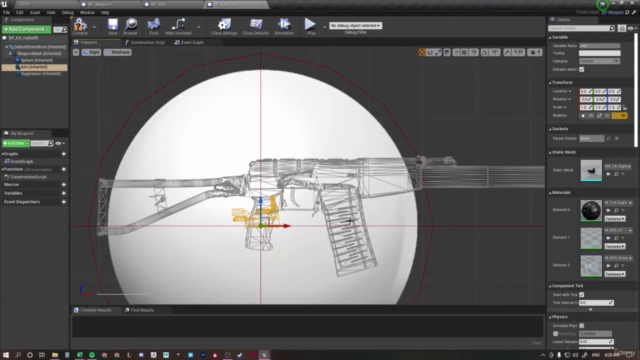640x360 pixels.
Task: Open Element 0 material dropdown
Action: [x=618, y=202]
